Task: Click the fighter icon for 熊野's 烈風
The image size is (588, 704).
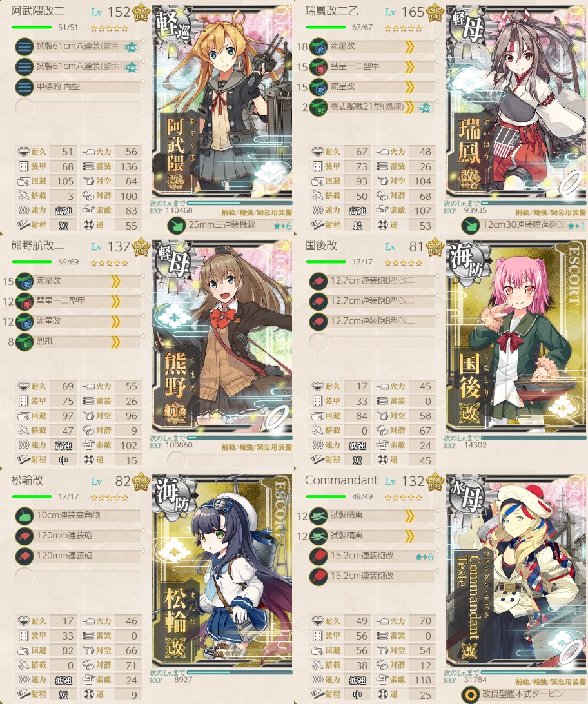Action: click(x=24, y=342)
